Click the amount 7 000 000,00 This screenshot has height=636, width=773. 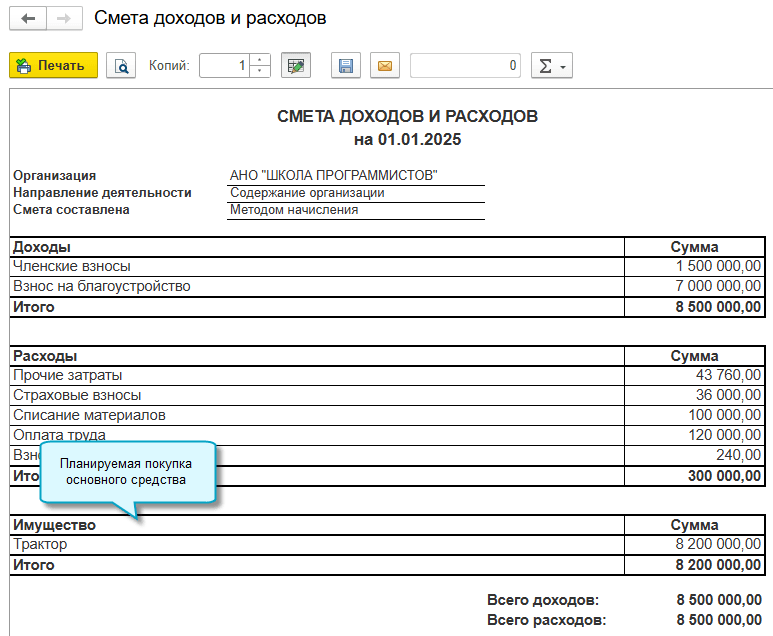click(x=718, y=286)
